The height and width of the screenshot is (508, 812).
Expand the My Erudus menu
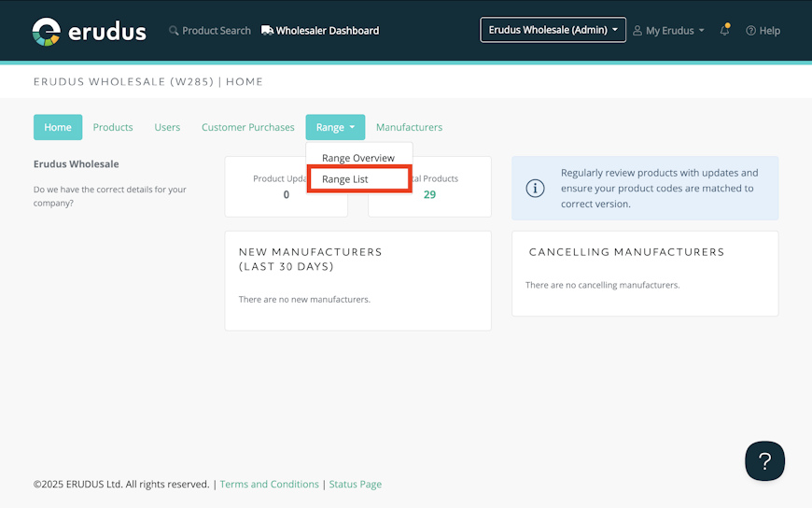pos(668,31)
